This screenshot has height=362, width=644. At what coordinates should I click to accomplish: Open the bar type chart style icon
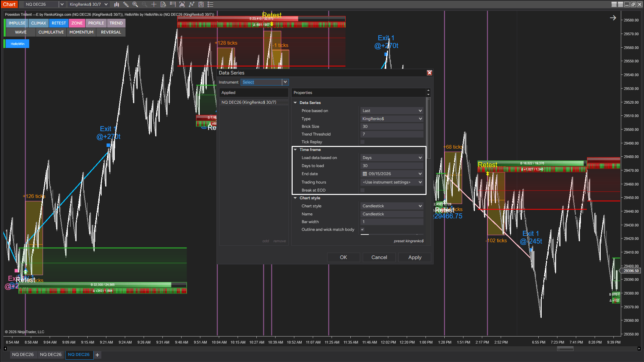116,4
